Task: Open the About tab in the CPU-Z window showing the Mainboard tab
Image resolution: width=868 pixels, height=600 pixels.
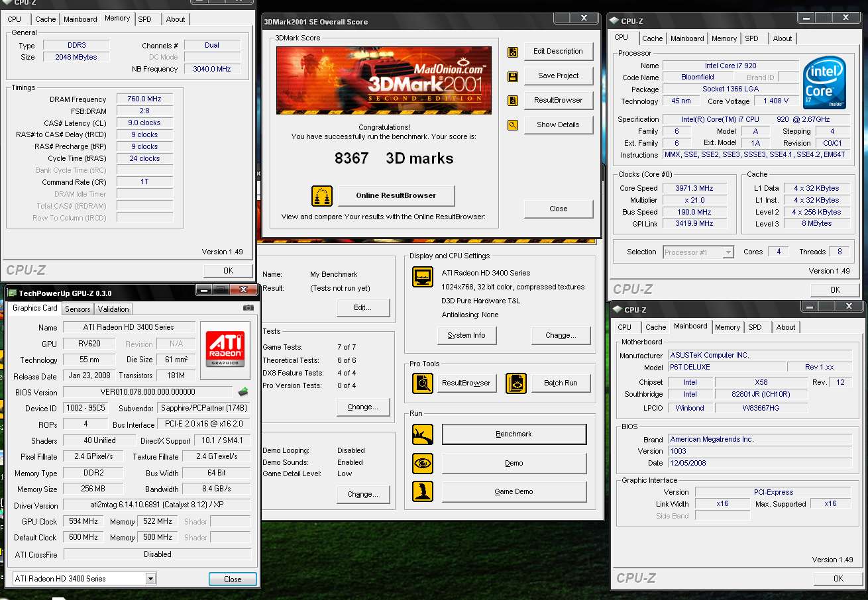Action: 786,327
